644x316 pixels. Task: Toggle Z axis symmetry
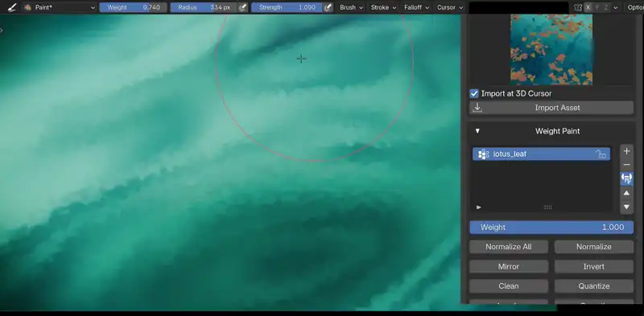[x=606, y=7]
